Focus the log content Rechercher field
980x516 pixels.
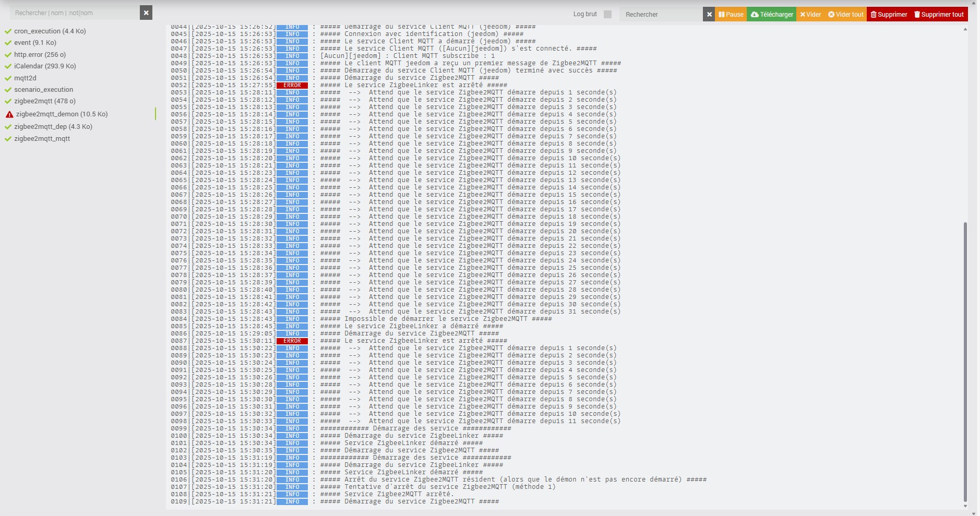point(661,15)
